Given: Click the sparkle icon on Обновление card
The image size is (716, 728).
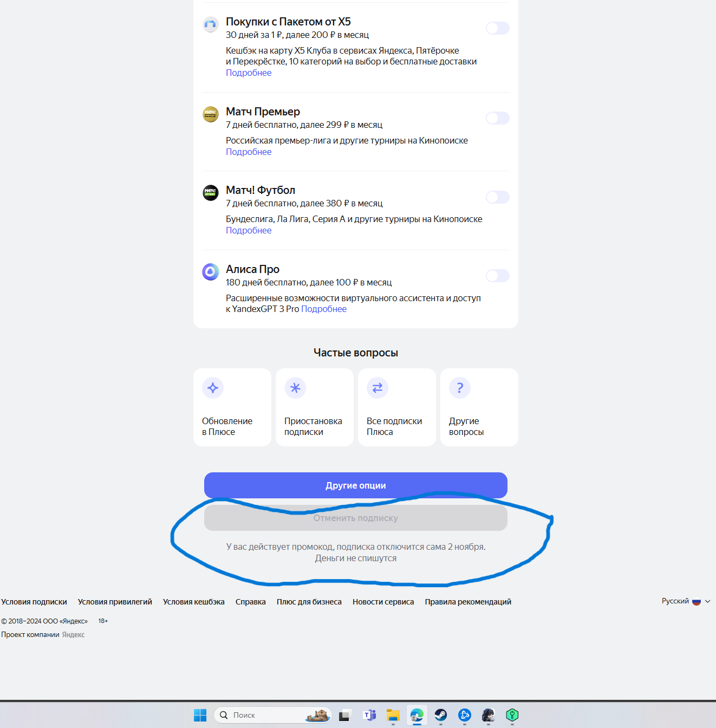Looking at the screenshot, I should 213,388.
